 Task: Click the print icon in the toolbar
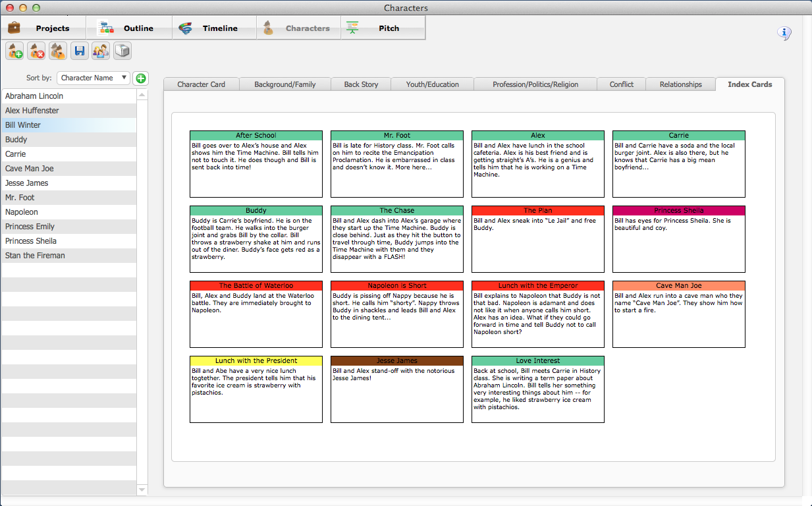[x=122, y=51]
